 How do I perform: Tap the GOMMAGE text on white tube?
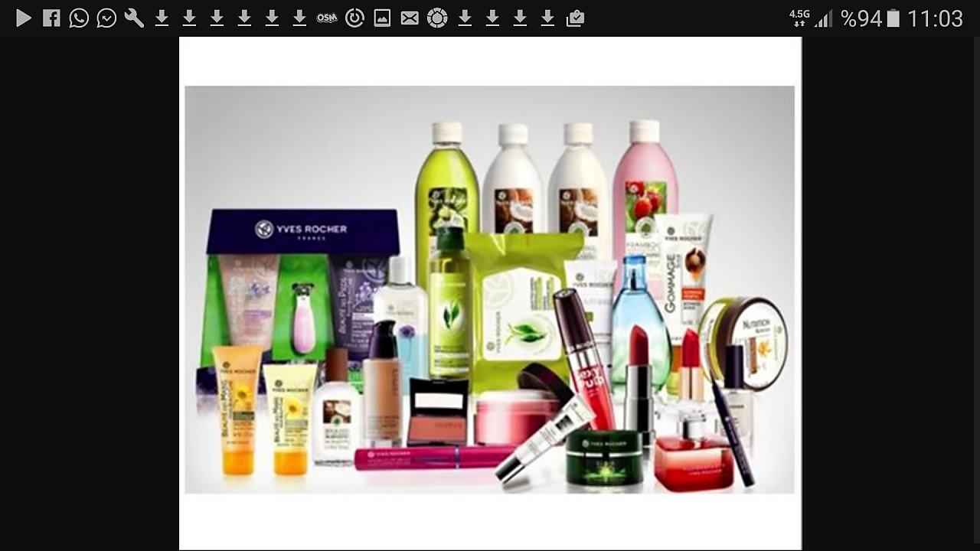(x=671, y=283)
